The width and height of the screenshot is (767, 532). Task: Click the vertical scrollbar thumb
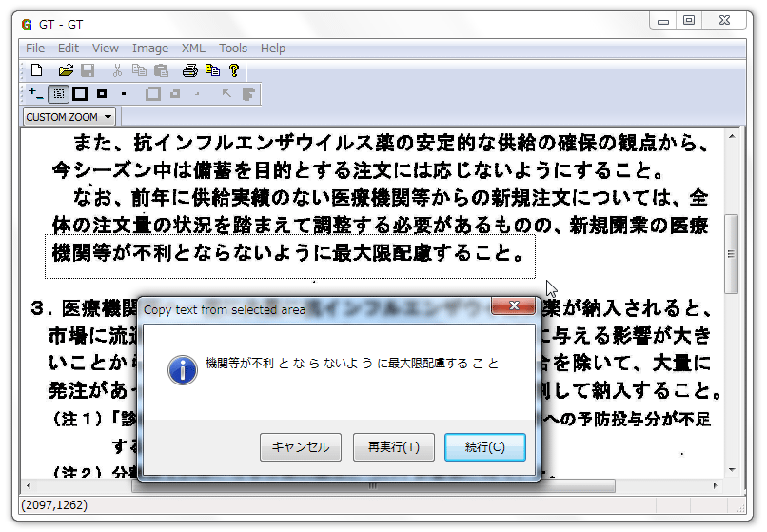[731, 253]
